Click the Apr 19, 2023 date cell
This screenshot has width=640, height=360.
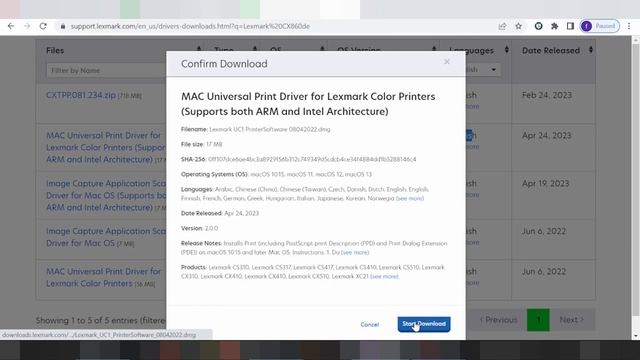545,183
